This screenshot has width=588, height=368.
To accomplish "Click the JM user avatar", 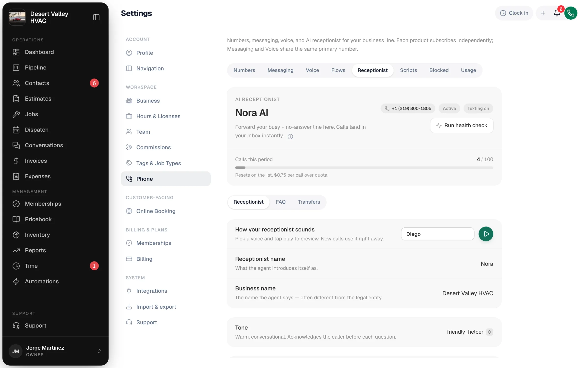I will click(15, 351).
